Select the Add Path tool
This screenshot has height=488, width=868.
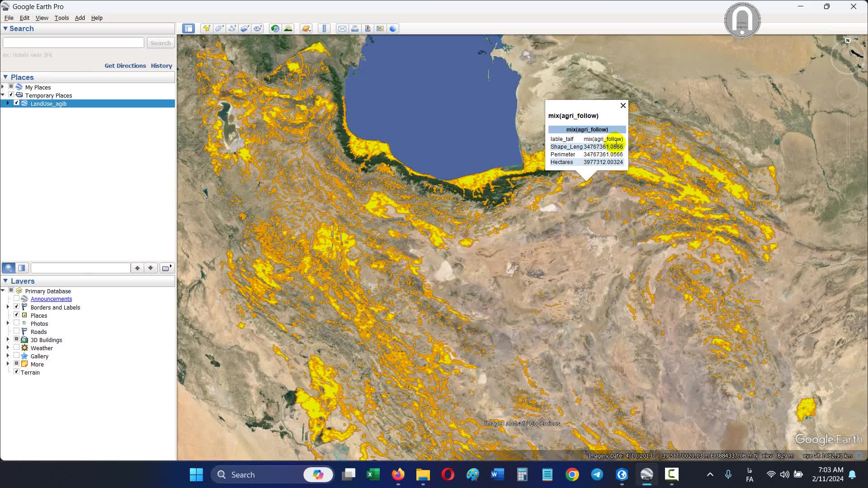tap(232, 28)
